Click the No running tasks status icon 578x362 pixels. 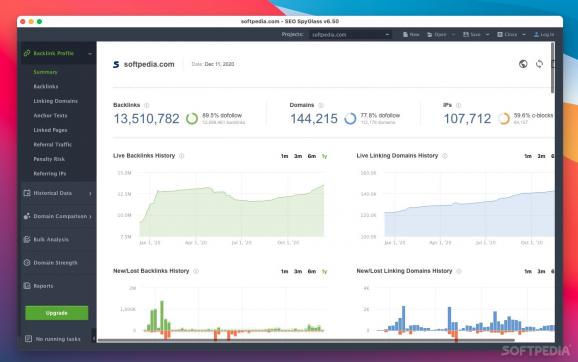click(x=28, y=339)
